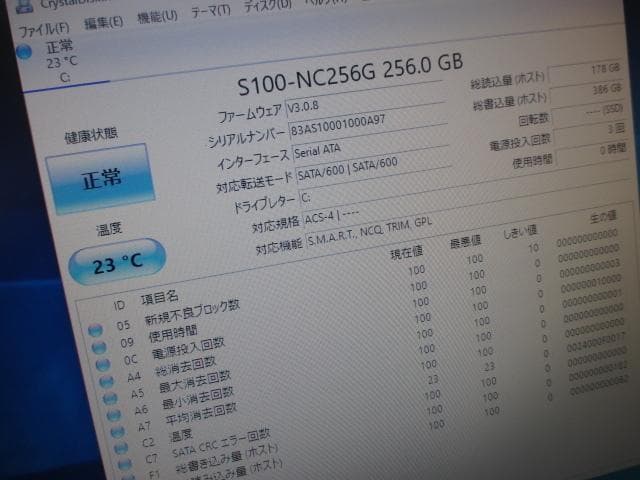
Task: Click the S100-NC256G 256.0 GB model title
Action: tap(350, 75)
